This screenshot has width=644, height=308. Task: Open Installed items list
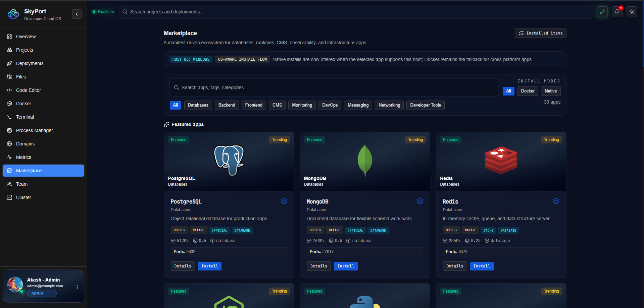click(540, 33)
